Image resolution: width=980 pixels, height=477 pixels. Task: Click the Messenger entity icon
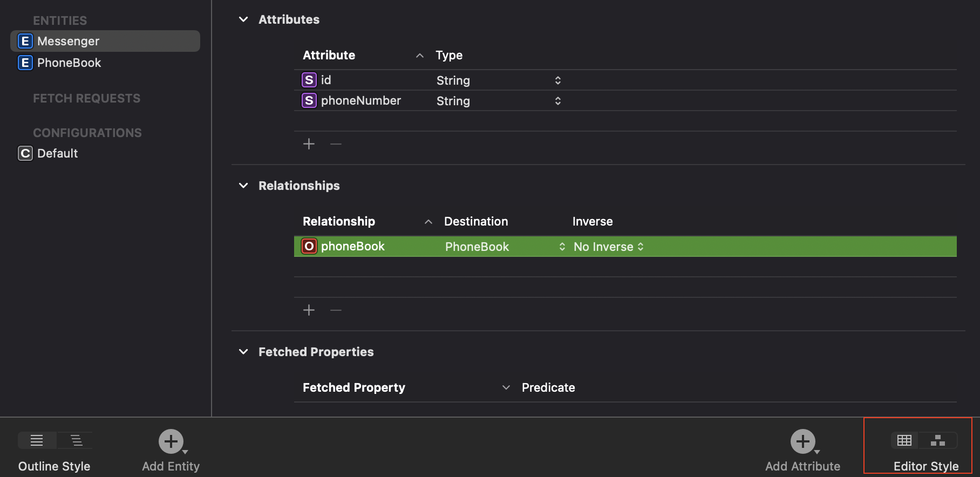(x=25, y=41)
